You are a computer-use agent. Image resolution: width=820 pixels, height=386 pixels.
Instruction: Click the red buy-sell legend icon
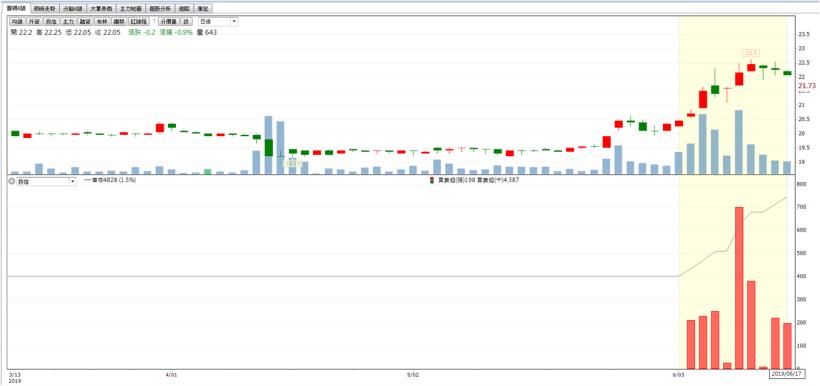[x=431, y=180]
